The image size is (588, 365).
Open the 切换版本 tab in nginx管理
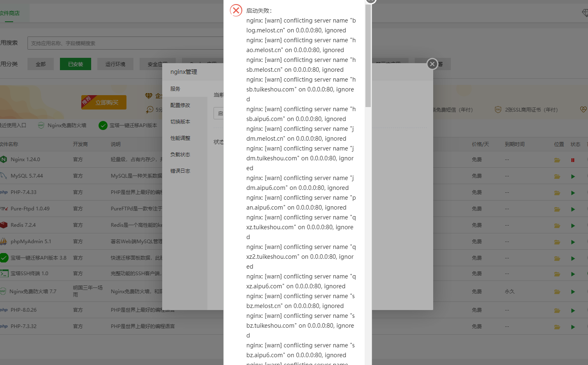click(185, 121)
